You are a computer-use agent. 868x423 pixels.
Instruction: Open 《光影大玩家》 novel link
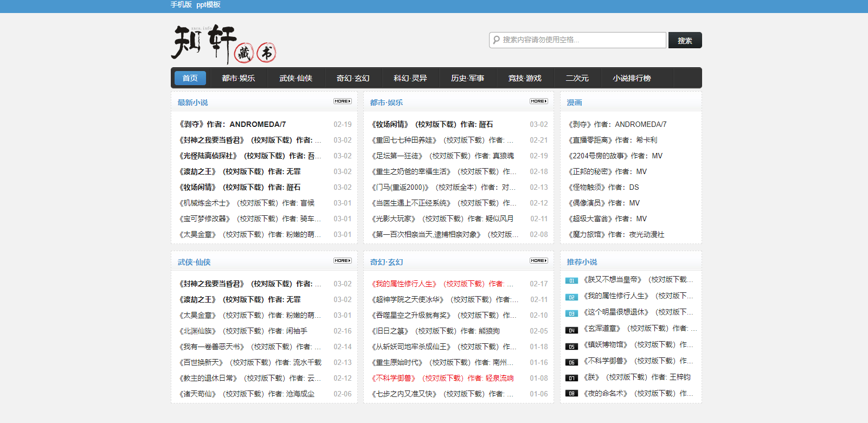442,219
